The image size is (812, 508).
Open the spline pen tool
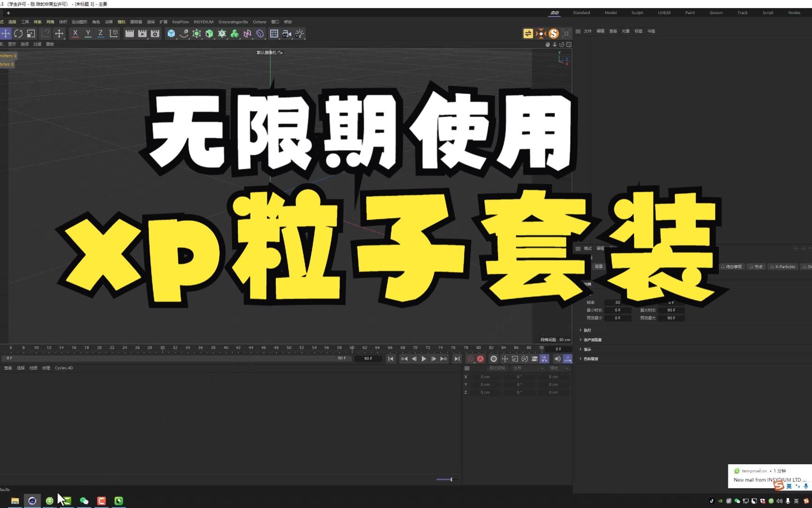point(184,33)
